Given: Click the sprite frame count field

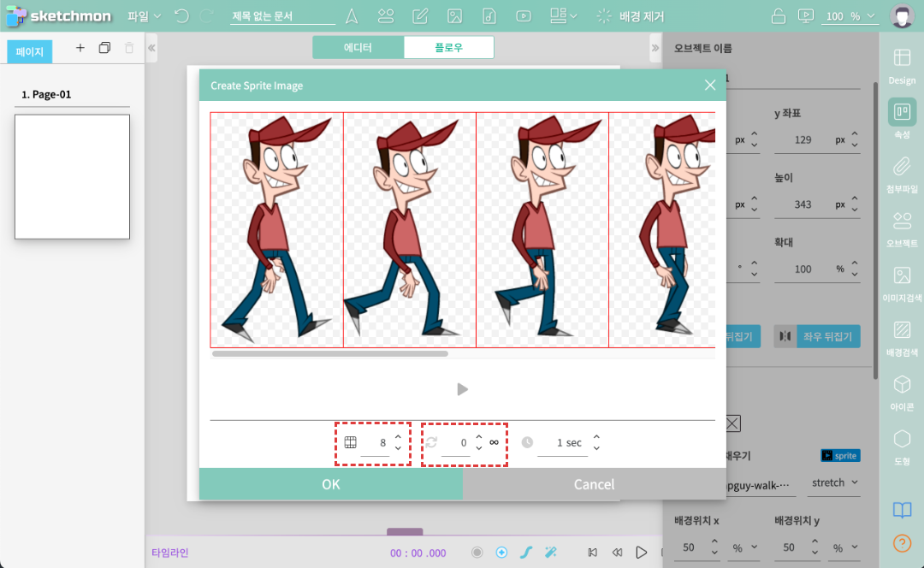Looking at the screenshot, I should [x=376, y=442].
